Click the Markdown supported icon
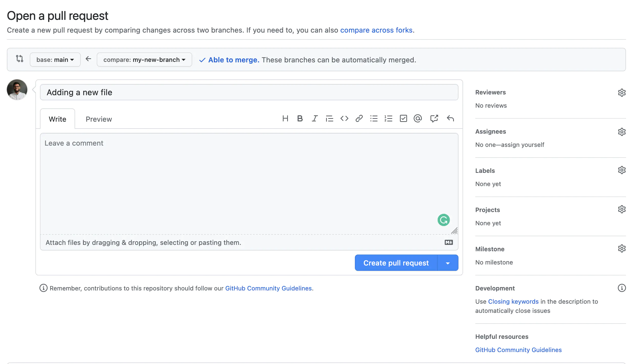 (449, 242)
